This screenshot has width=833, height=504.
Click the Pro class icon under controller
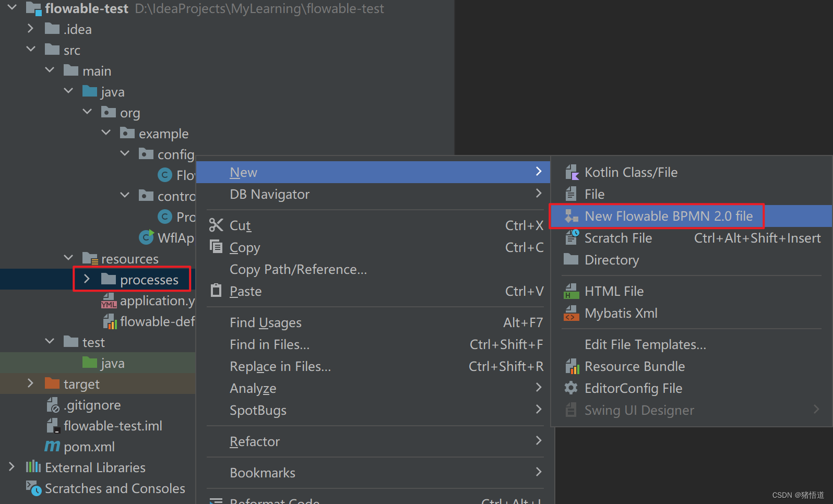tap(165, 217)
